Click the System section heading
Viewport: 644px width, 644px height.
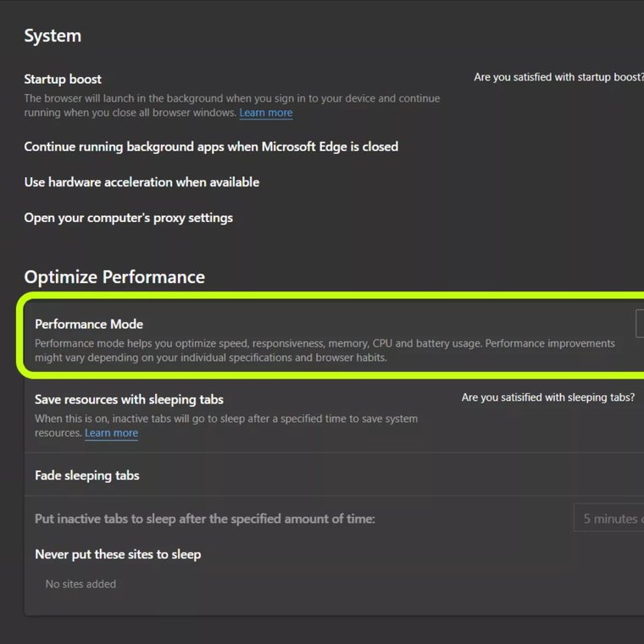(x=53, y=36)
